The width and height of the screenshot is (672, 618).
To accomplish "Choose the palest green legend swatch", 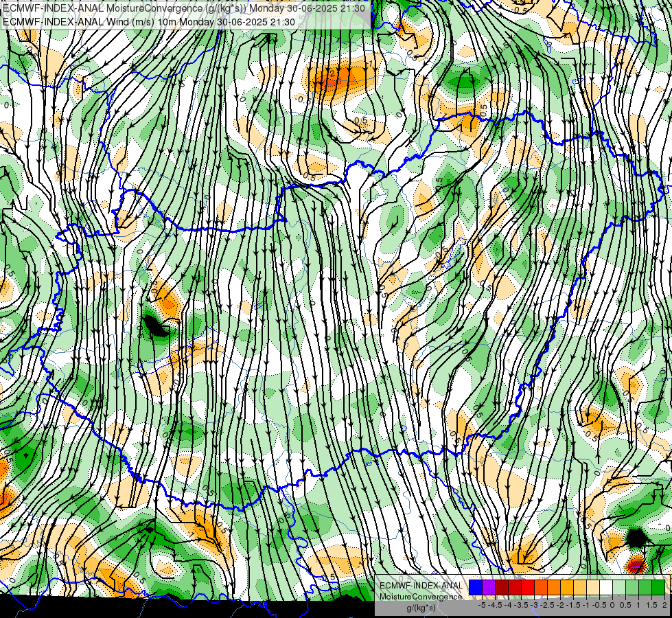I will click(x=619, y=587).
